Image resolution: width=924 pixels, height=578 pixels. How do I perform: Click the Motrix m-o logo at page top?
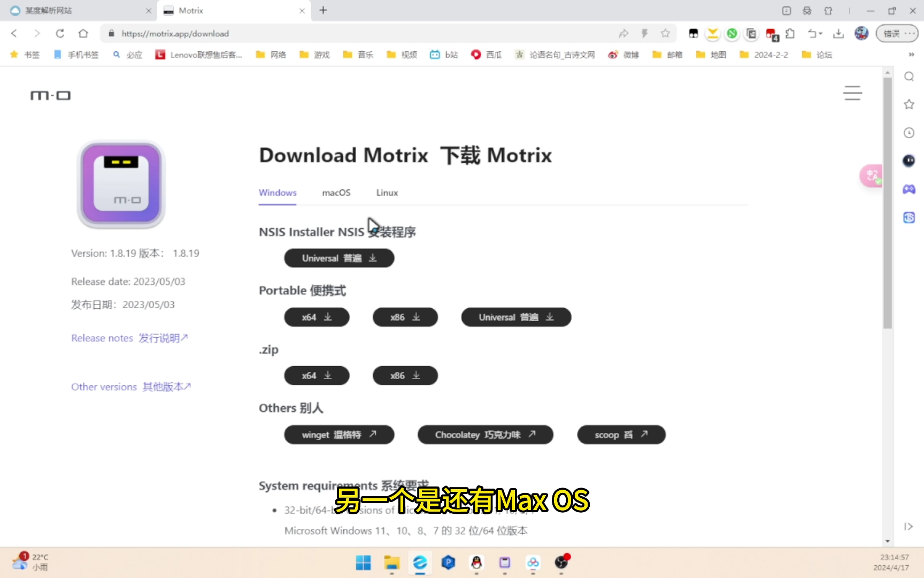[50, 96]
